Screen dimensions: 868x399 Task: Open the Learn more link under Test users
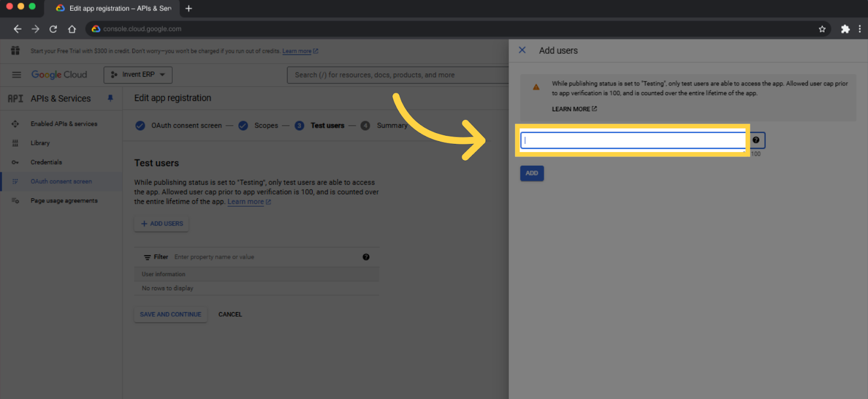(249, 201)
